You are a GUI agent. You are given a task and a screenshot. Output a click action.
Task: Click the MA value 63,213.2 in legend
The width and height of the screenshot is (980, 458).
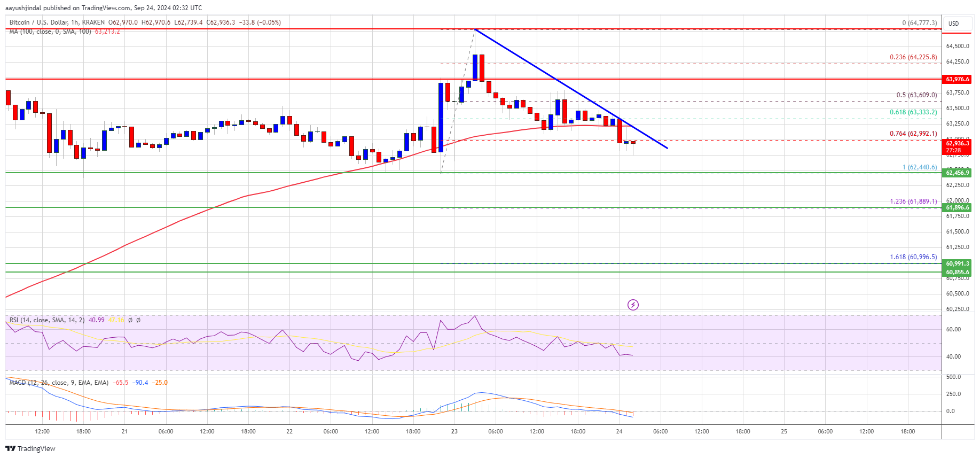coord(107,32)
